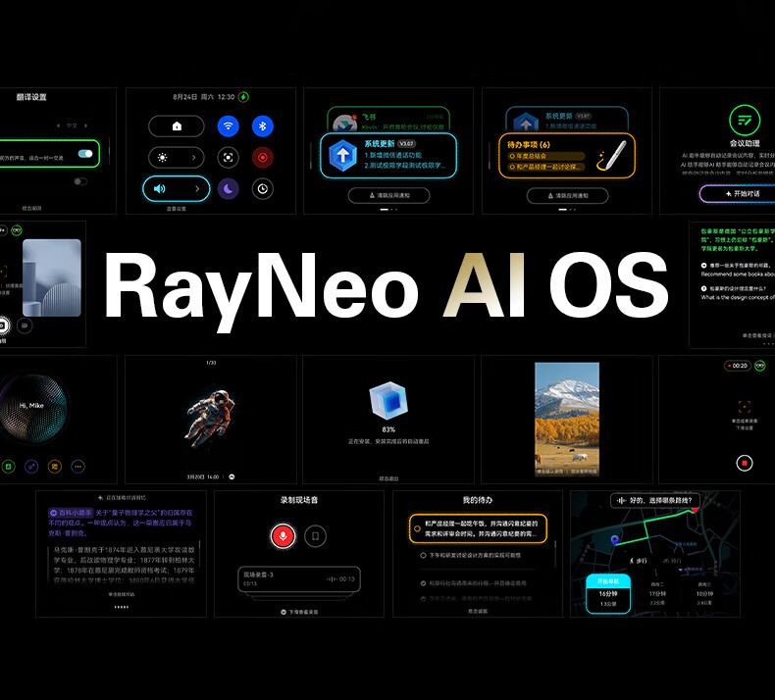Select the highlighted yellow to-do item in 我的待办
775x700 pixels.
(478, 528)
